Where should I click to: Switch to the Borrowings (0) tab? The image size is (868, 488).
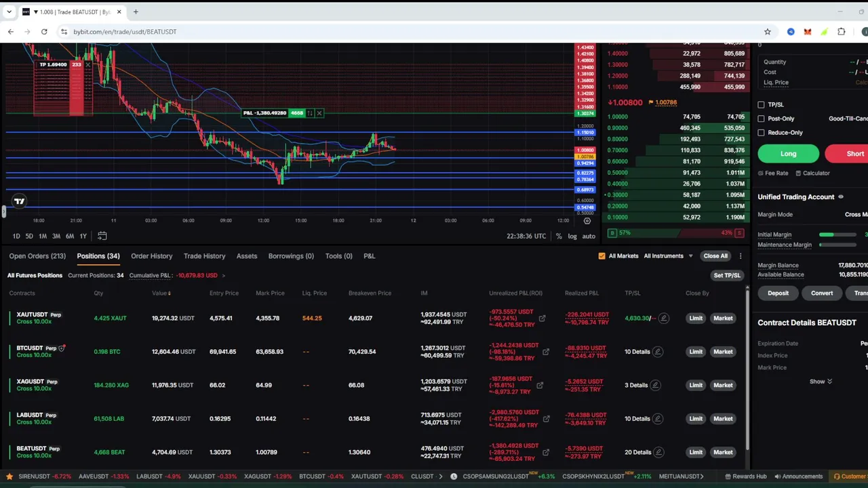tap(291, 256)
